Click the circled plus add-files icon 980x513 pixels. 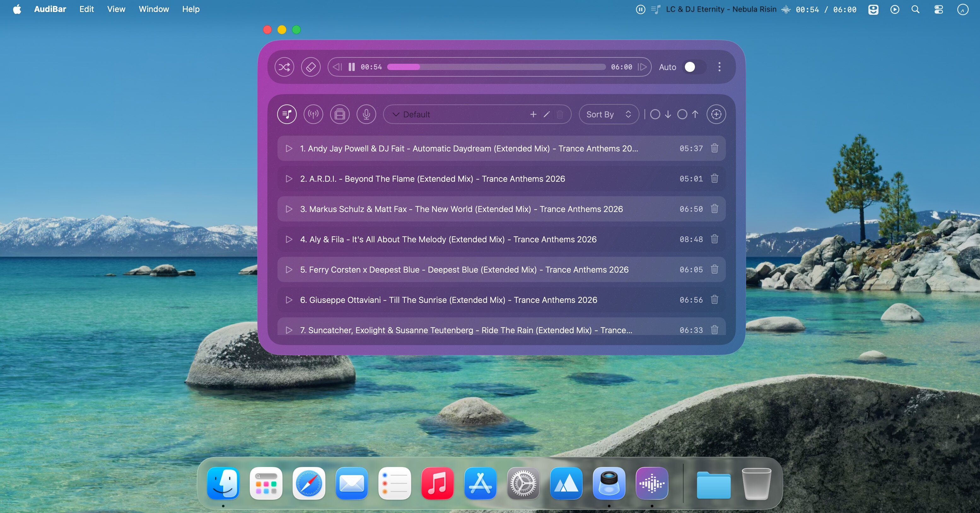tap(716, 114)
